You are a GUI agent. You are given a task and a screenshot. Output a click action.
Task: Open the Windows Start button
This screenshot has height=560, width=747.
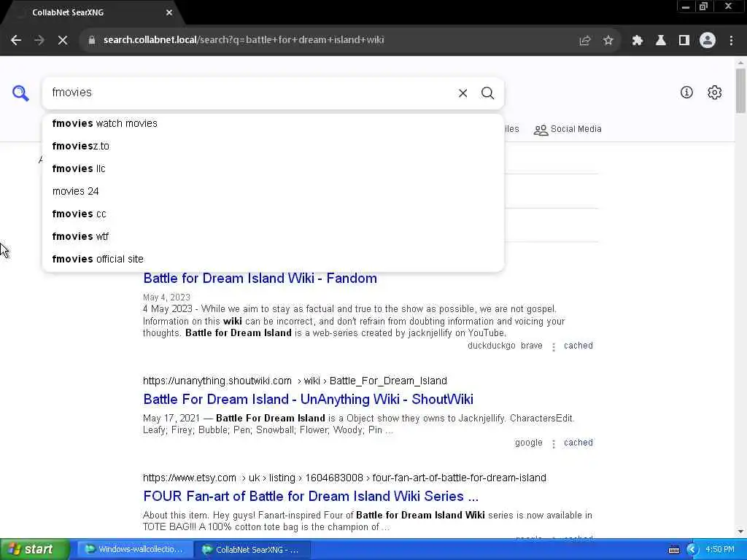click(34, 550)
